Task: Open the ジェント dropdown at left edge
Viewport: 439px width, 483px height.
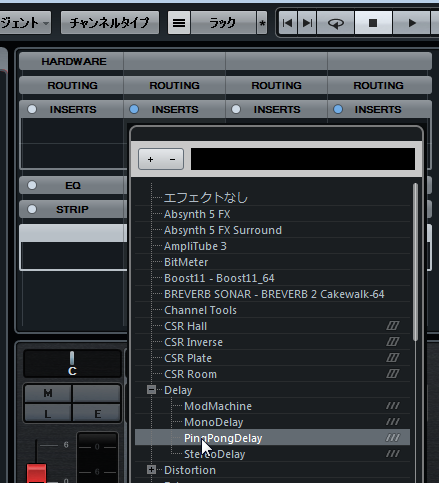Action: pyautogui.click(x=25, y=23)
